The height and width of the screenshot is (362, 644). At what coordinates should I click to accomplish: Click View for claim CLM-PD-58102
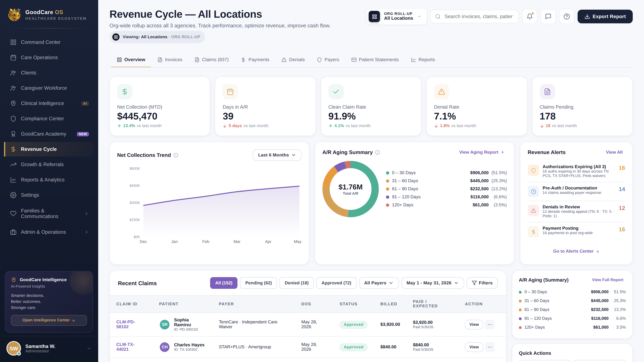(474, 325)
